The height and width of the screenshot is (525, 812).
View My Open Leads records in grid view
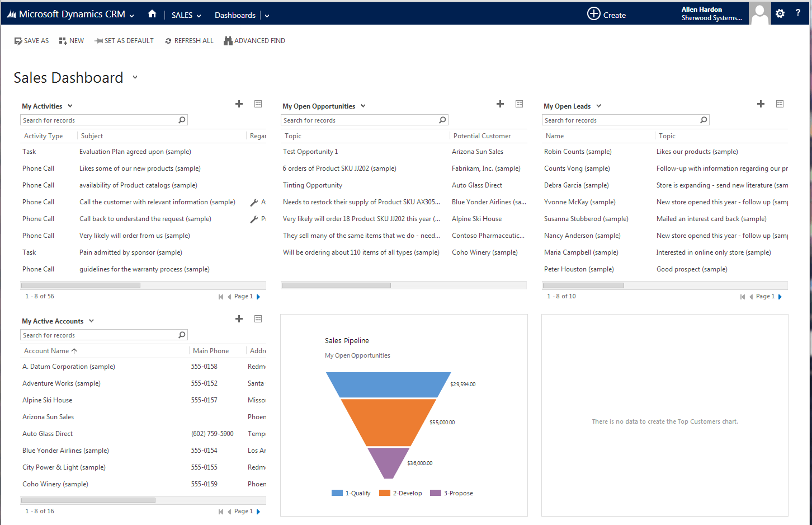pos(780,104)
